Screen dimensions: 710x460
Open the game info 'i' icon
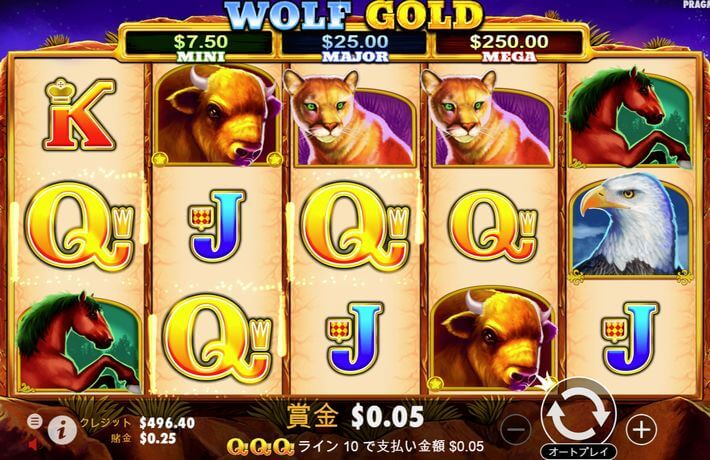62,430
